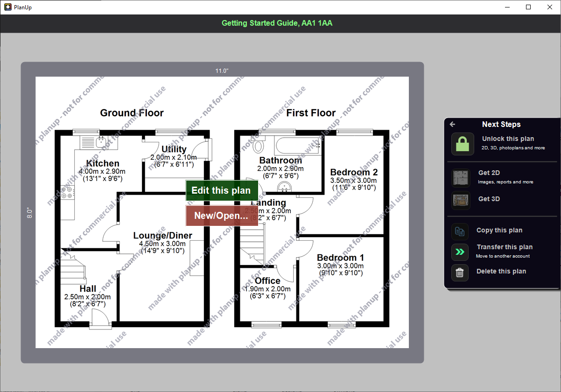Choose Get 2D option text
This screenshot has height=392, width=561.
click(489, 173)
